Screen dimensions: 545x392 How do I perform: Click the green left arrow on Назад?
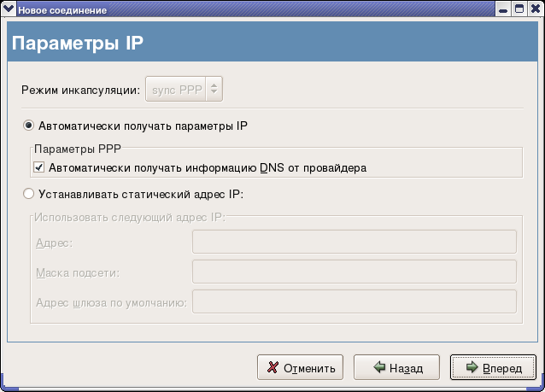coord(379,367)
